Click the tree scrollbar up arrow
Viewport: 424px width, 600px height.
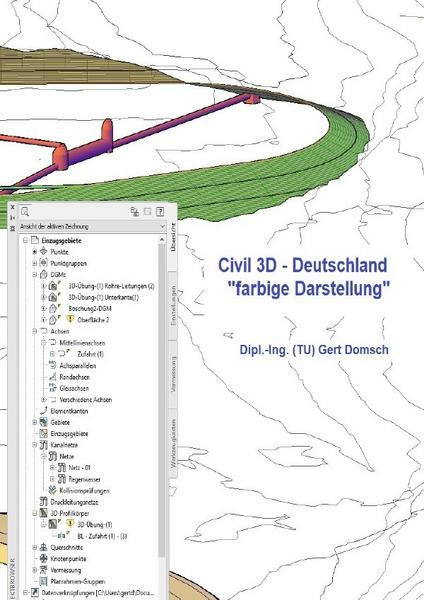162,240
